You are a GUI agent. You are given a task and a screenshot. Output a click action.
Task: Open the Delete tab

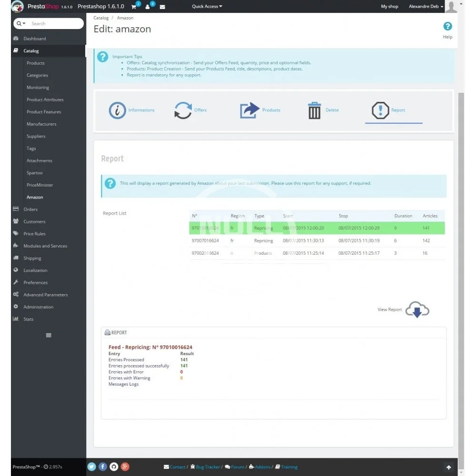point(323,110)
